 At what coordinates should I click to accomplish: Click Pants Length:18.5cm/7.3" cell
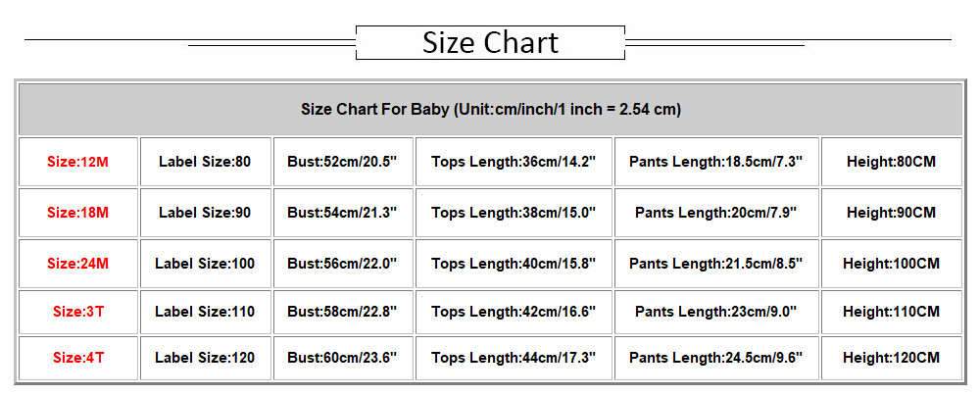coord(716,162)
